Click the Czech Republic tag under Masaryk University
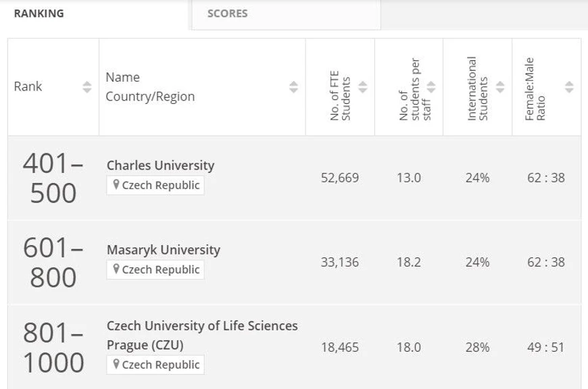 click(x=155, y=269)
